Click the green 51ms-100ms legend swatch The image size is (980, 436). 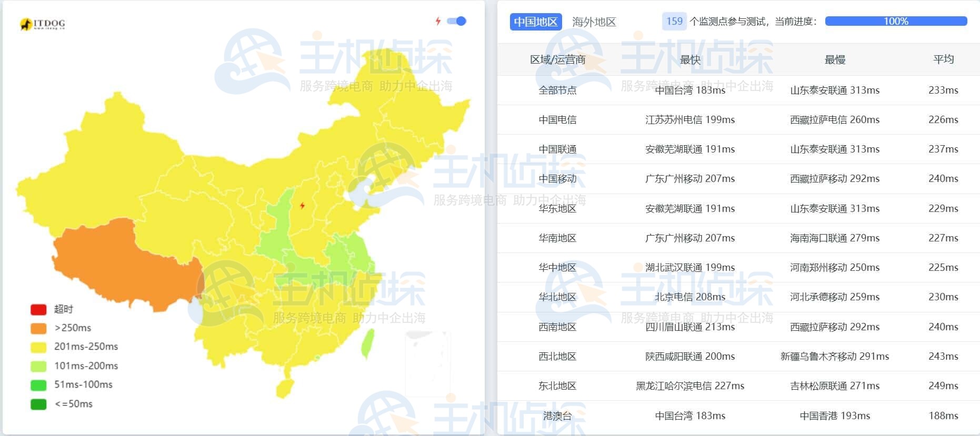[39, 385]
